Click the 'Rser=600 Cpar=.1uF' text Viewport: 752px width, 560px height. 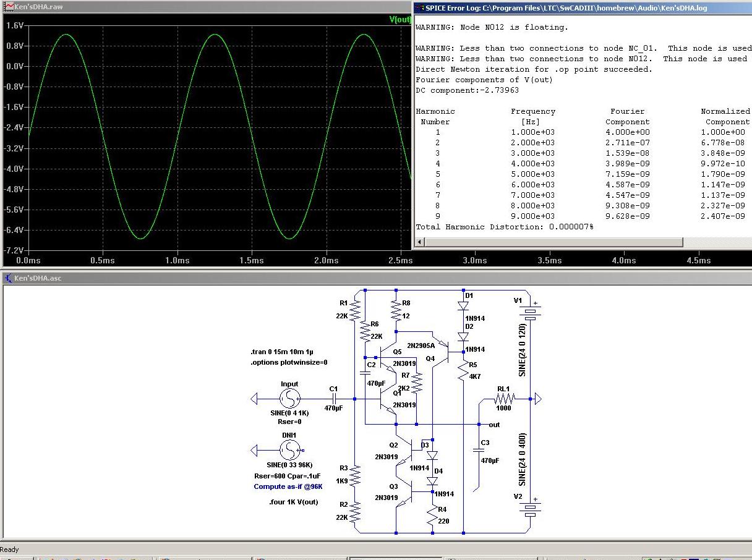(x=287, y=476)
